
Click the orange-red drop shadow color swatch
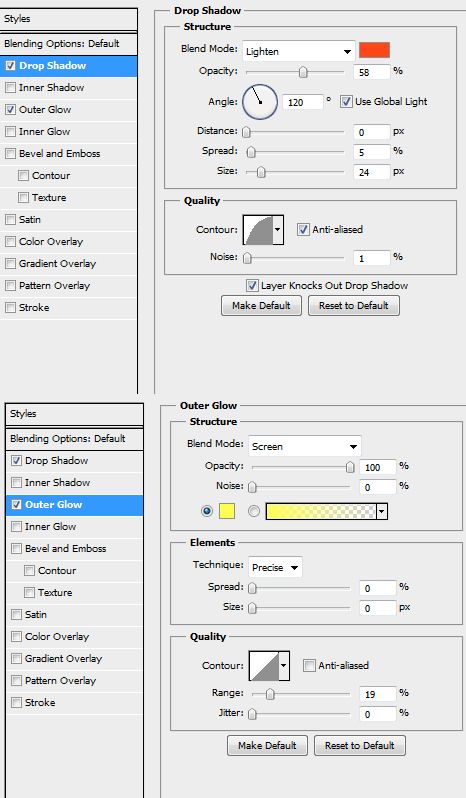coord(374,50)
